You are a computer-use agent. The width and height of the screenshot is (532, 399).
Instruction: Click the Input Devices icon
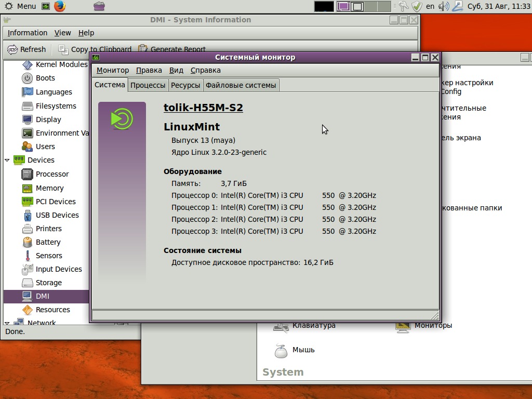(27, 269)
